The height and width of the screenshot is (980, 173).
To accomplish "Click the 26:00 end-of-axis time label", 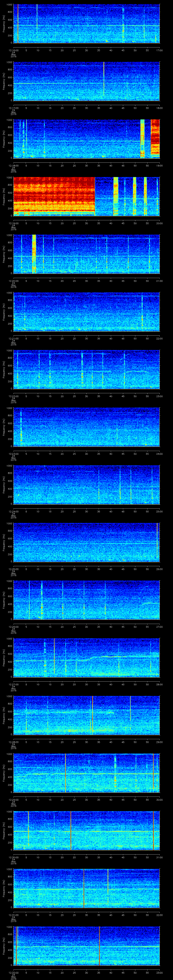I will click(159, 569).
